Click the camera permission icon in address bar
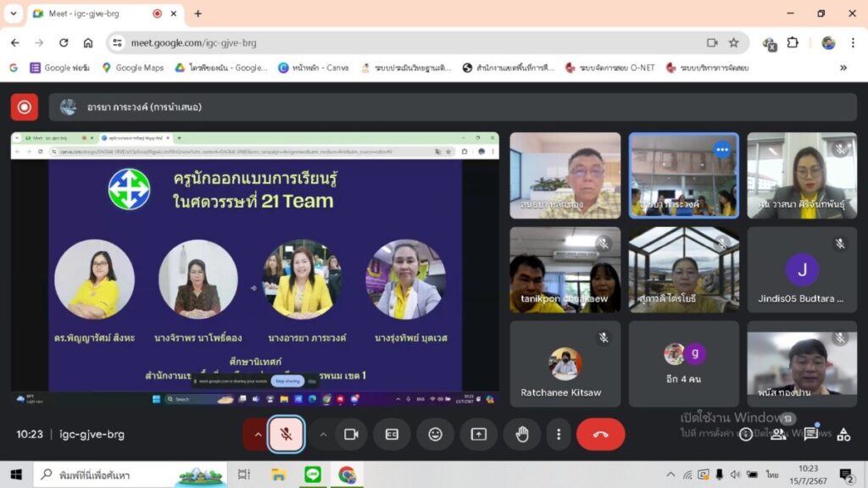Image resolution: width=868 pixels, height=488 pixels. click(712, 42)
